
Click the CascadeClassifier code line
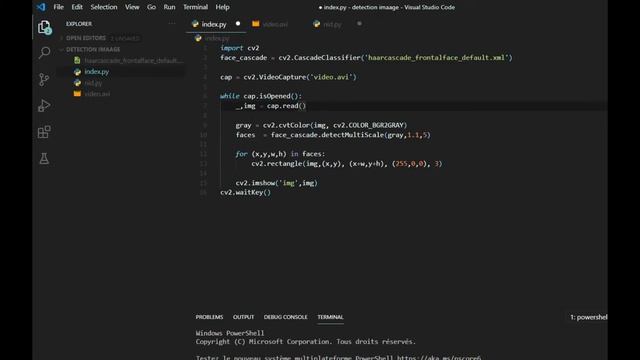coord(366,58)
